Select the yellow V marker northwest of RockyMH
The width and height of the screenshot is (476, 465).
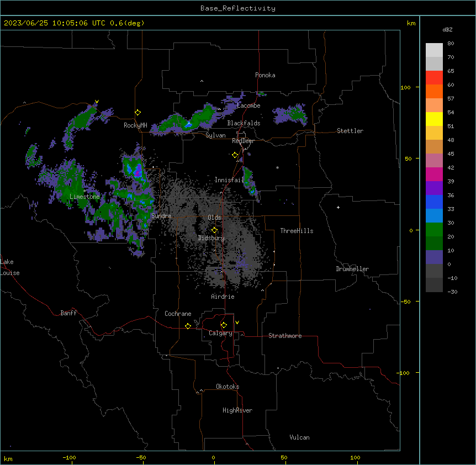pos(97,102)
